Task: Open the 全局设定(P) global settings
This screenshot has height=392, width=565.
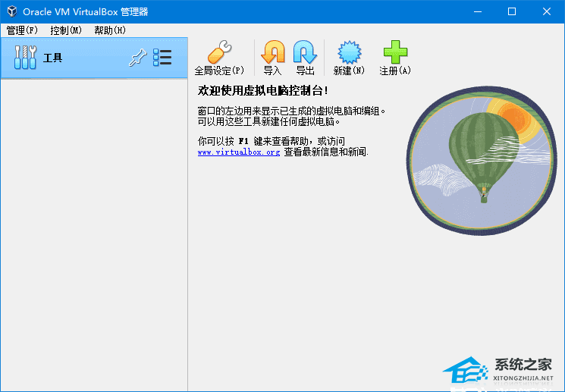Action: (219, 58)
